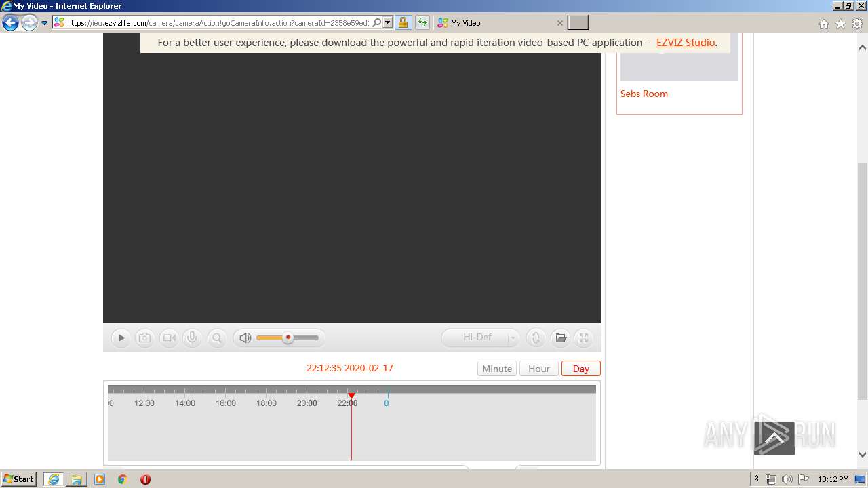Go to the browser home page icon
868x488 pixels.
click(823, 24)
